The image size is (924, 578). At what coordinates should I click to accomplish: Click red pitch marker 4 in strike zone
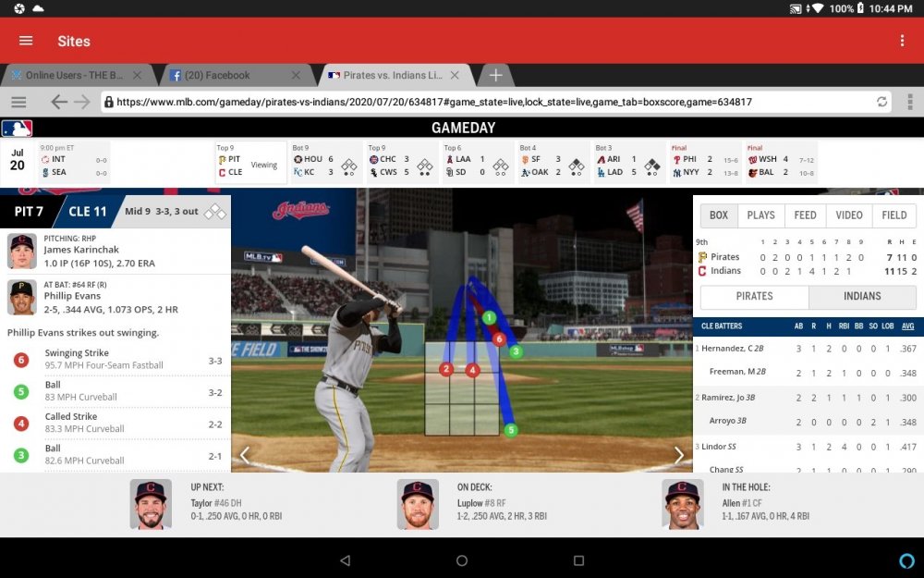472,371
